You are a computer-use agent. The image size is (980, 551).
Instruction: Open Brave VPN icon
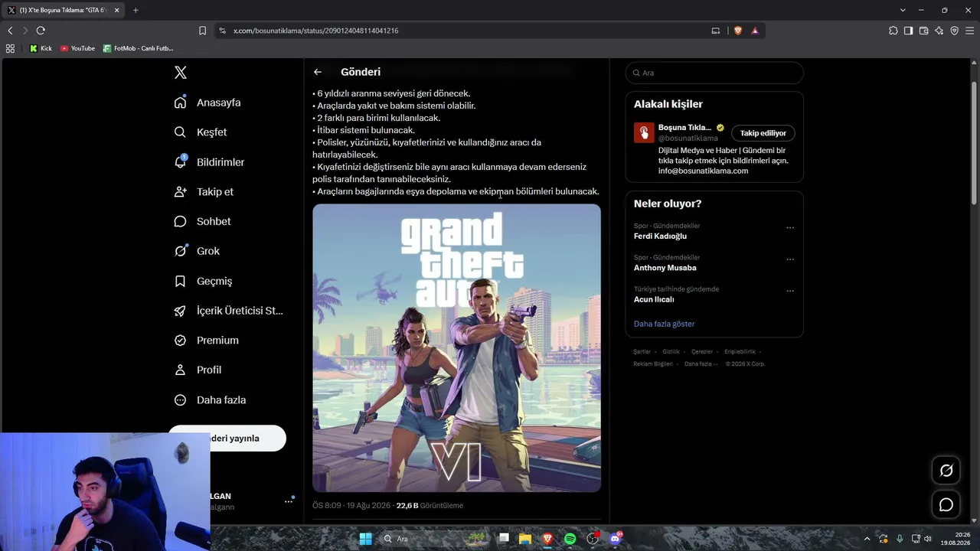[955, 31]
